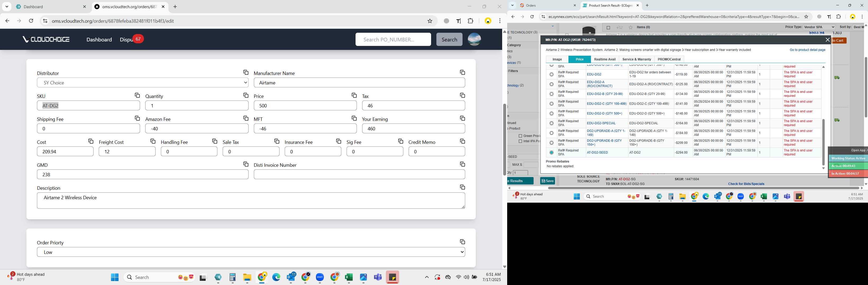This screenshot has height=285, width=868.
Task: Open the AT-DG2-SEED SPA link
Action: [597, 153]
